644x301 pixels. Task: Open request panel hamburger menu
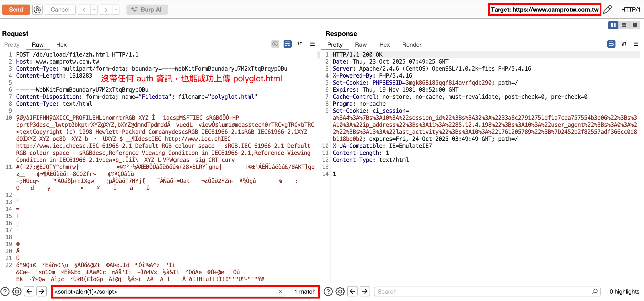pos(312,44)
